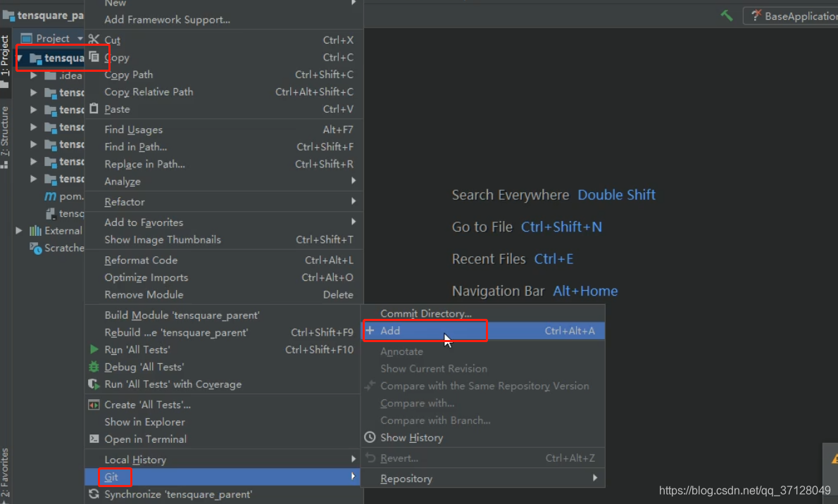Click the Ctrl+Shift+N shortcut hint
The width and height of the screenshot is (838, 504).
point(561,227)
